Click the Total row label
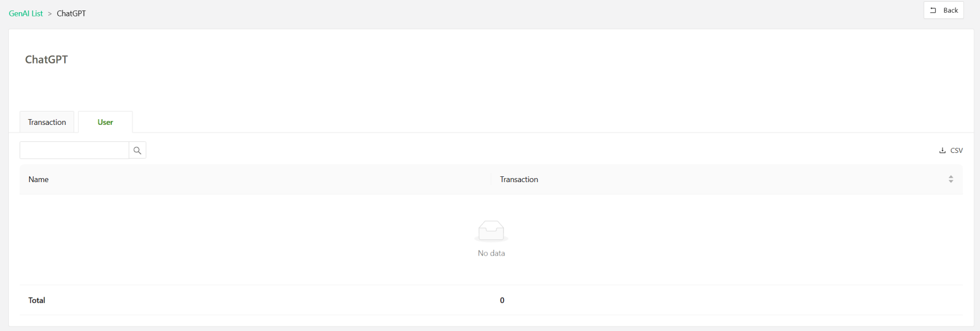 pyautogui.click(x=37, y=300)
